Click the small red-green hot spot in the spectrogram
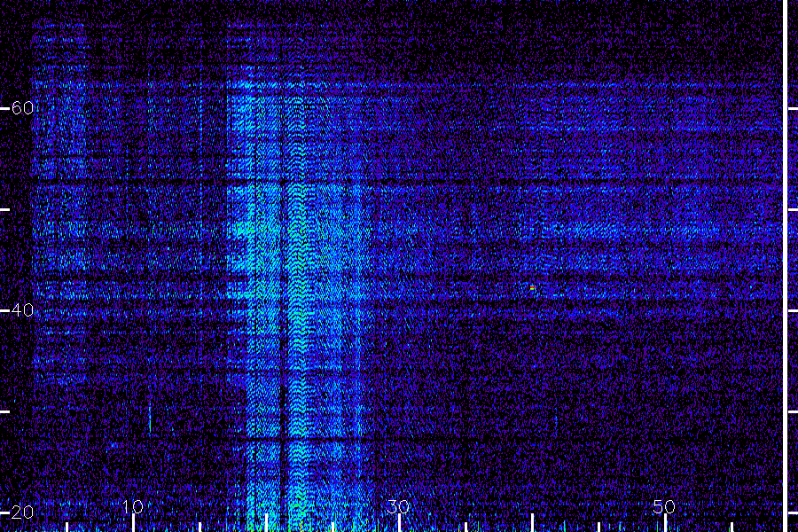 (532, 288)
